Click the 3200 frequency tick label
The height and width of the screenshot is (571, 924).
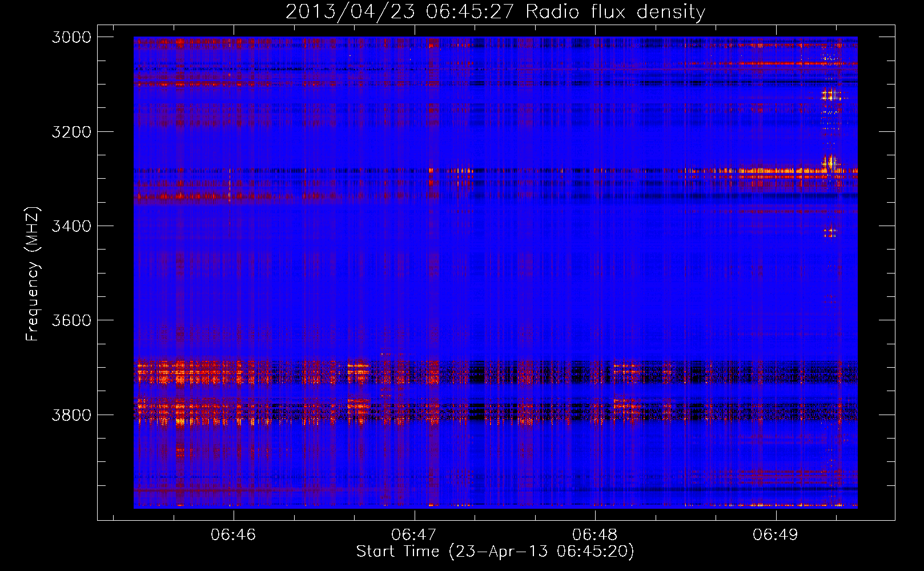coord(71,131)
